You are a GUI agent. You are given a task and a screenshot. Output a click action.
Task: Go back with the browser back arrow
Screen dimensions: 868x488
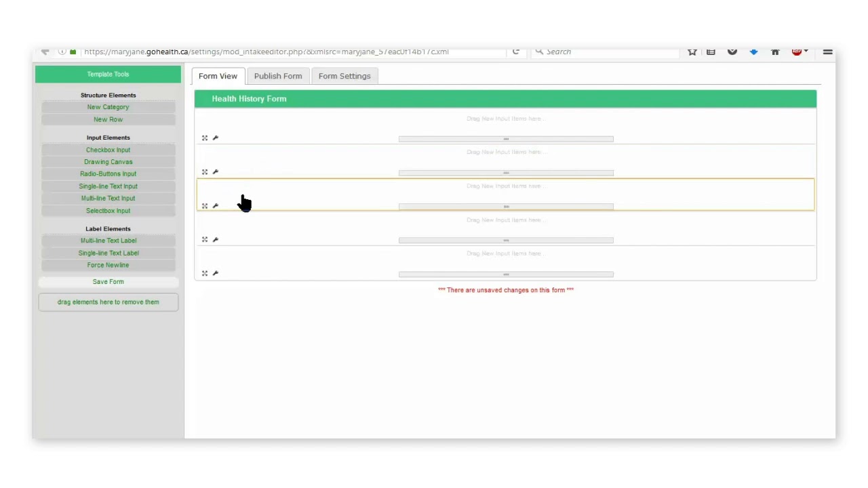[45, 52]
